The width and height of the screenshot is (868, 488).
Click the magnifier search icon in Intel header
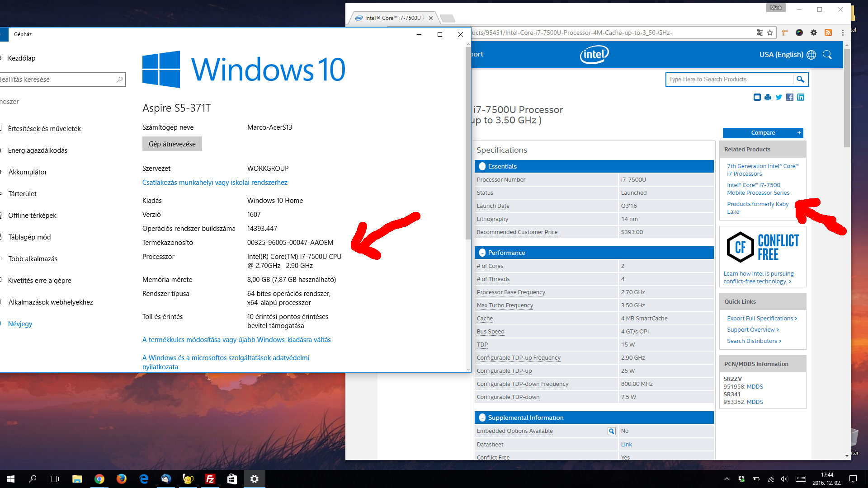click(x=827, y=55)
